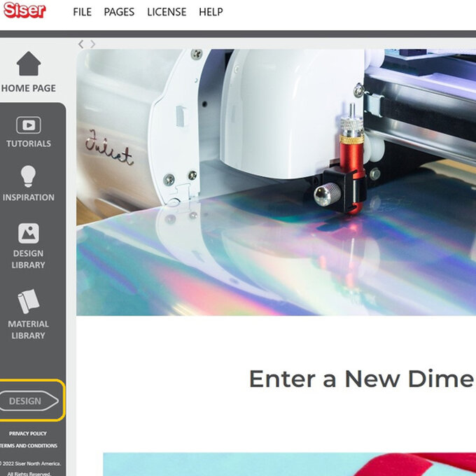Open the PAGES menu

pos(119,12)
